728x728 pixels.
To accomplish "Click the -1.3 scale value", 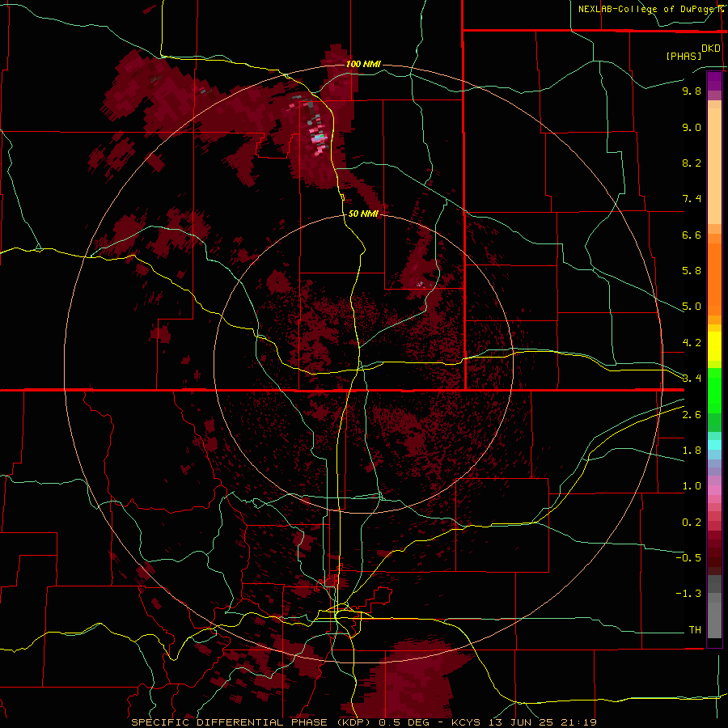I will (x=688, y=594).
